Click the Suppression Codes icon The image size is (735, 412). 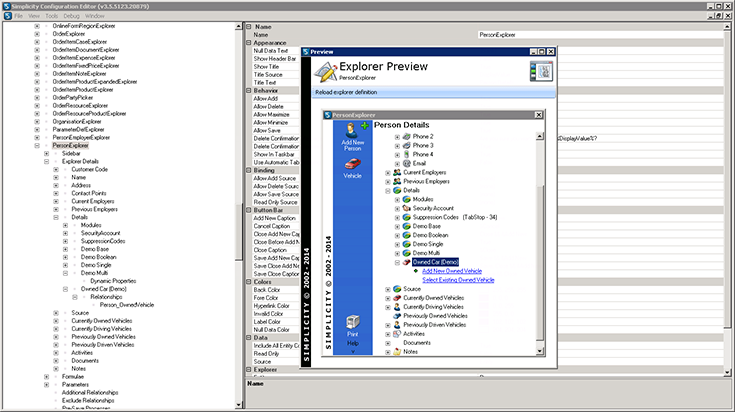406,217
